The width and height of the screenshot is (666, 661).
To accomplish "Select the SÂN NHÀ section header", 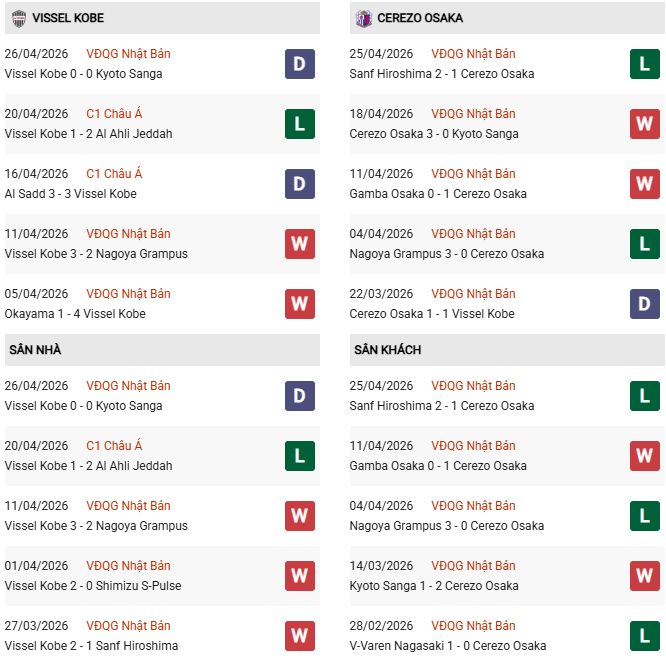I will (36, 350).
